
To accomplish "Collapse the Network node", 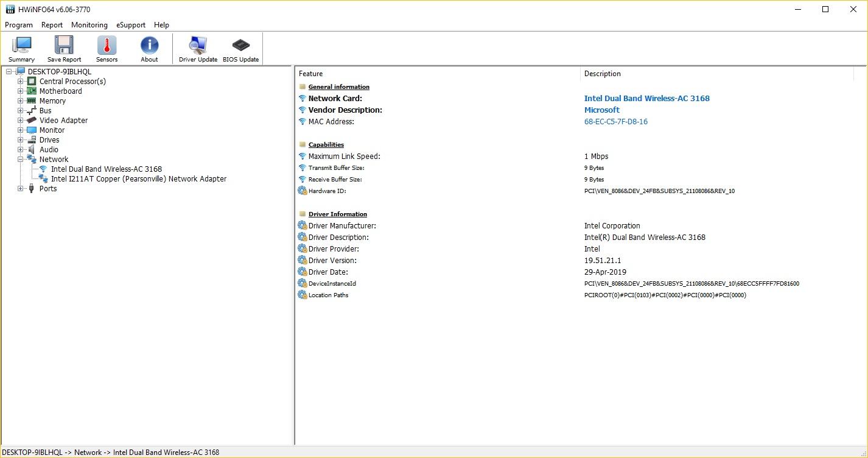I will pos(21,159).
